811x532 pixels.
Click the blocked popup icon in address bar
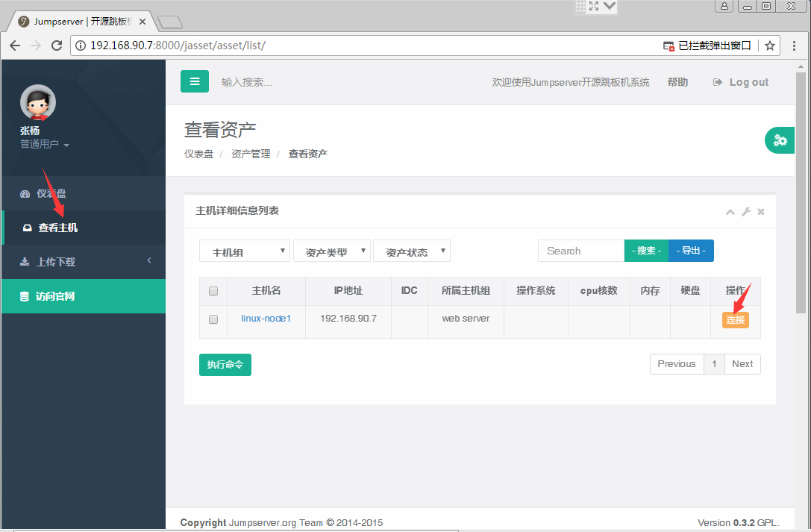click(x=669, y=46)
